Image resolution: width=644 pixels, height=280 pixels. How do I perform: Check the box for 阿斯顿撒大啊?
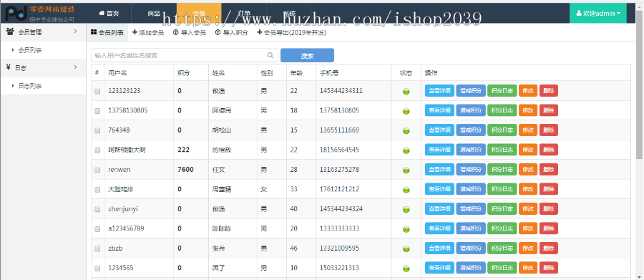pos(97,150)
